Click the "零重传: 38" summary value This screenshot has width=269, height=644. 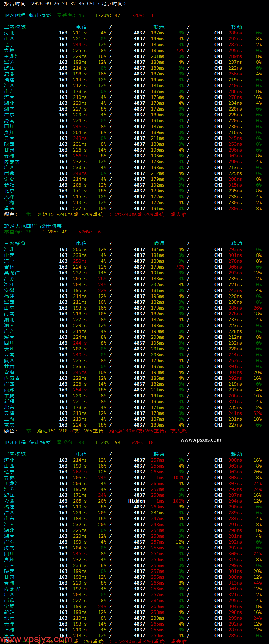18,232
